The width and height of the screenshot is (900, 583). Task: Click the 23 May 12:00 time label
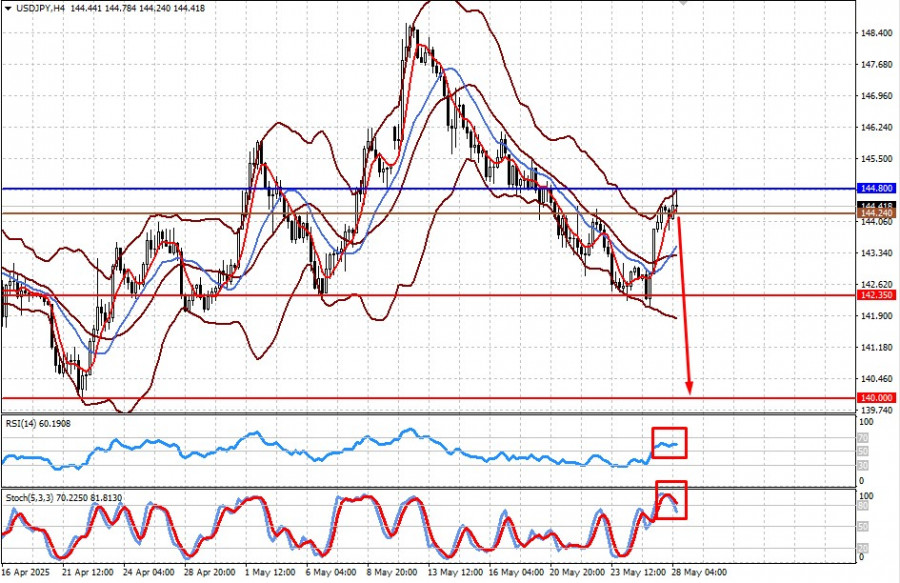tap(638, 573)
